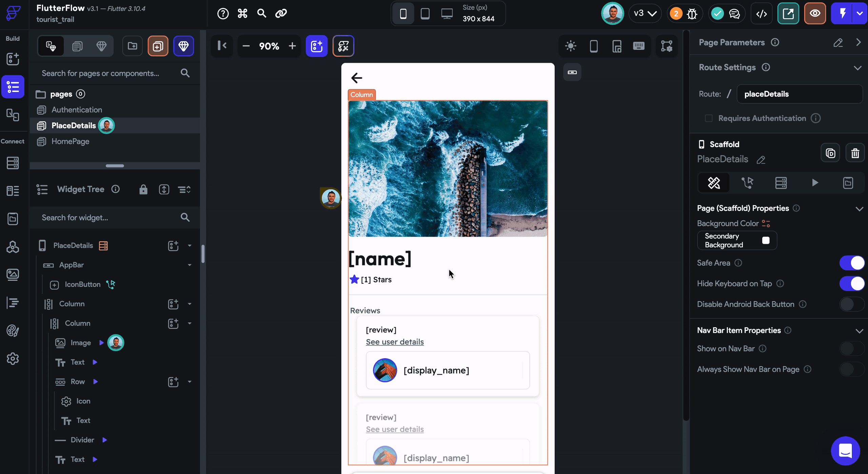Open the run in new tab icon
The height and width of the screenshot is (474, 868).
(788, 14)
